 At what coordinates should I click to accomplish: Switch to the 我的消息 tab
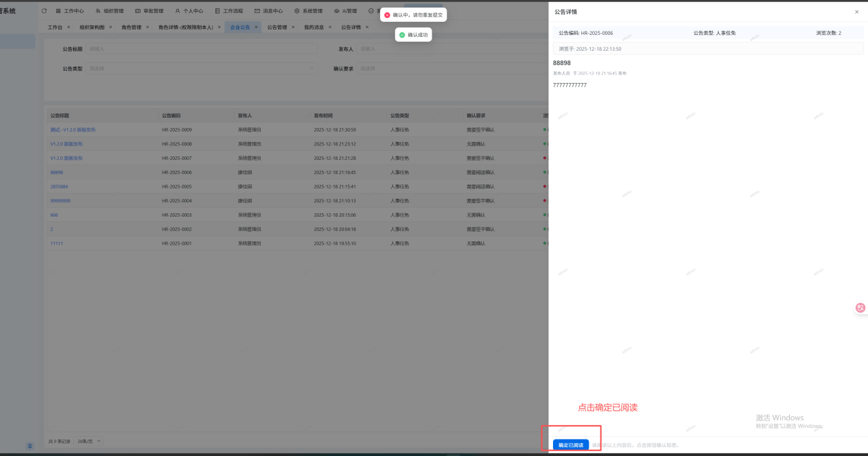point(314,27)
